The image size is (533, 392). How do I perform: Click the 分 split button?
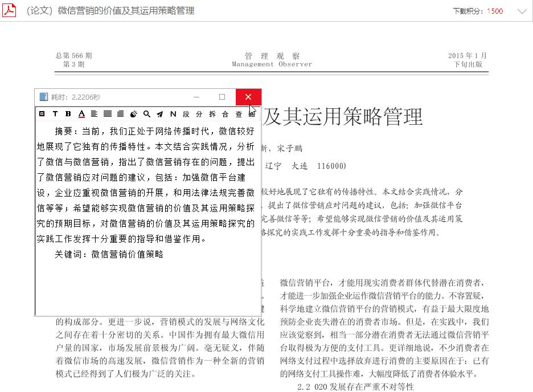point(199,114)
